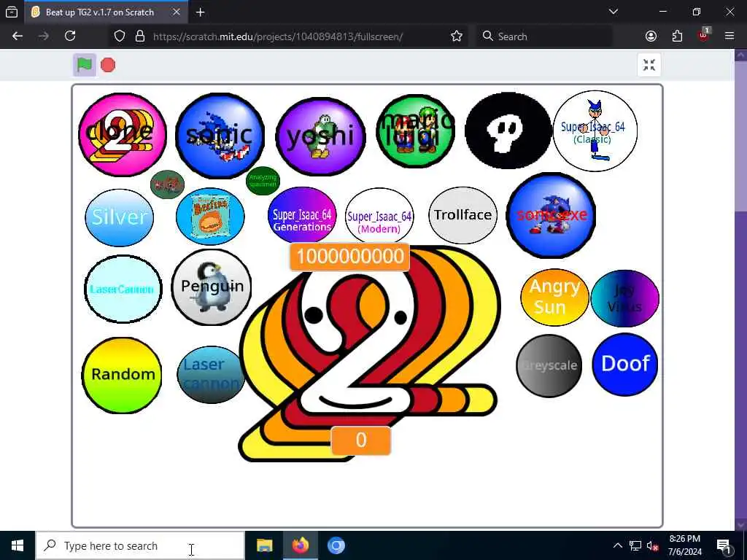The height and width of the screenshot is (560, 747).
Task: Click the Angry Sun bubble
Action: (554, 297)
